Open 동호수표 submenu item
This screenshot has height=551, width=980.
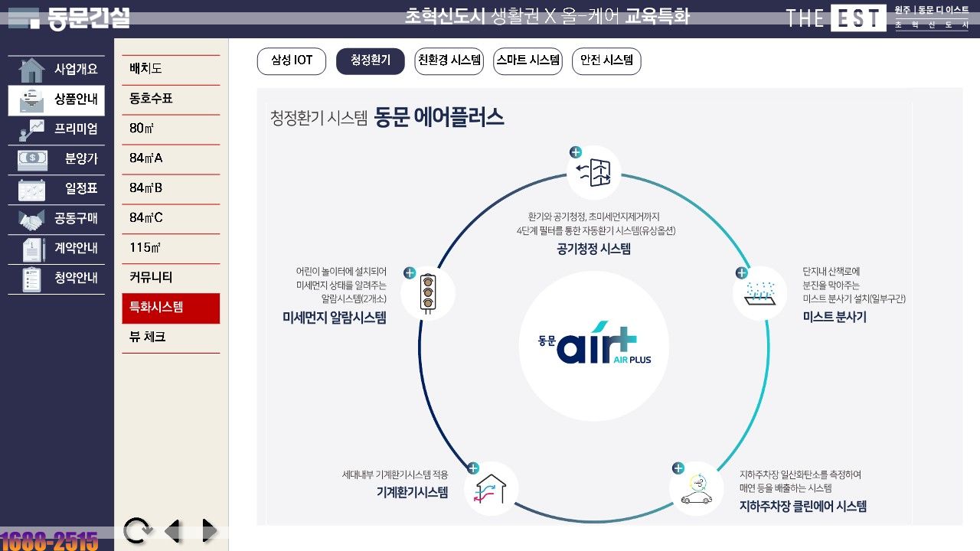click(x=171, y=99)
